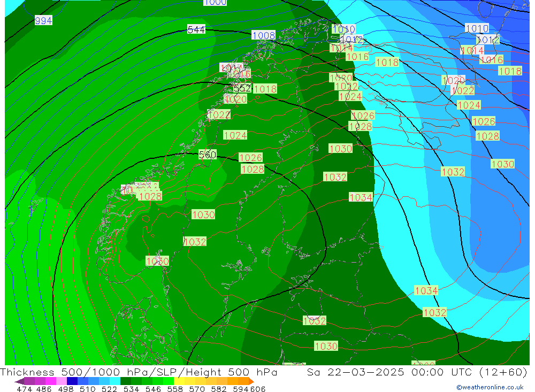Click the black '544' height contour label
535x392 pixels.
tap(196, 30)
